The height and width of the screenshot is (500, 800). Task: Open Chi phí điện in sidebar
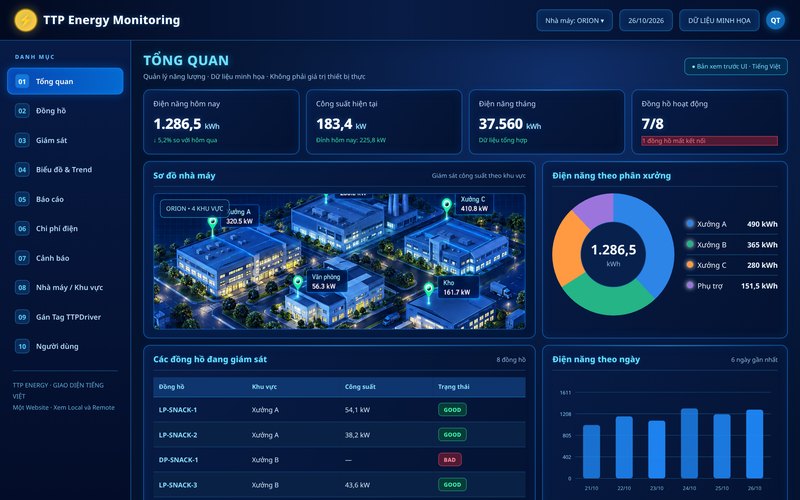pyautogui.click(x=65, y=229)
